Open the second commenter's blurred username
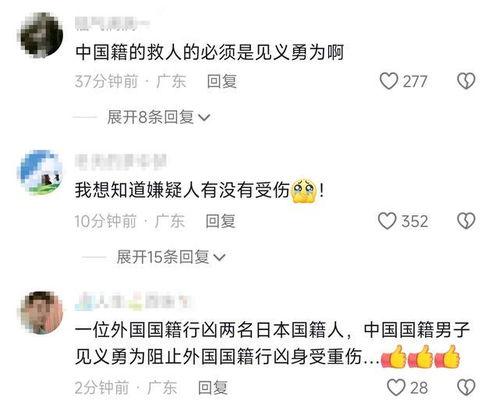 coord(121,161)
